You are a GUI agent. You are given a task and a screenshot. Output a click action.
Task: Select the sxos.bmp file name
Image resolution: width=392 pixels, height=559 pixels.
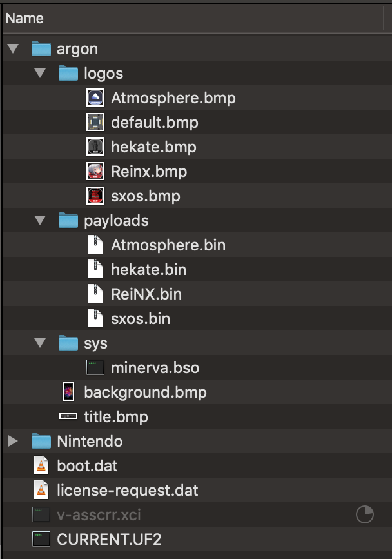[x=146, y=196]
